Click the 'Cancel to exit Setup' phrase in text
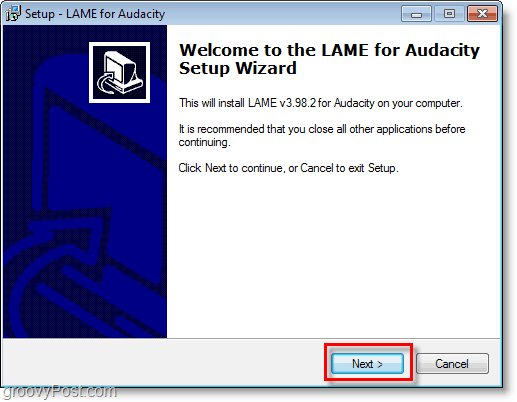The height and width of the screenshot is (402, 517). click(x=349, y=168)
